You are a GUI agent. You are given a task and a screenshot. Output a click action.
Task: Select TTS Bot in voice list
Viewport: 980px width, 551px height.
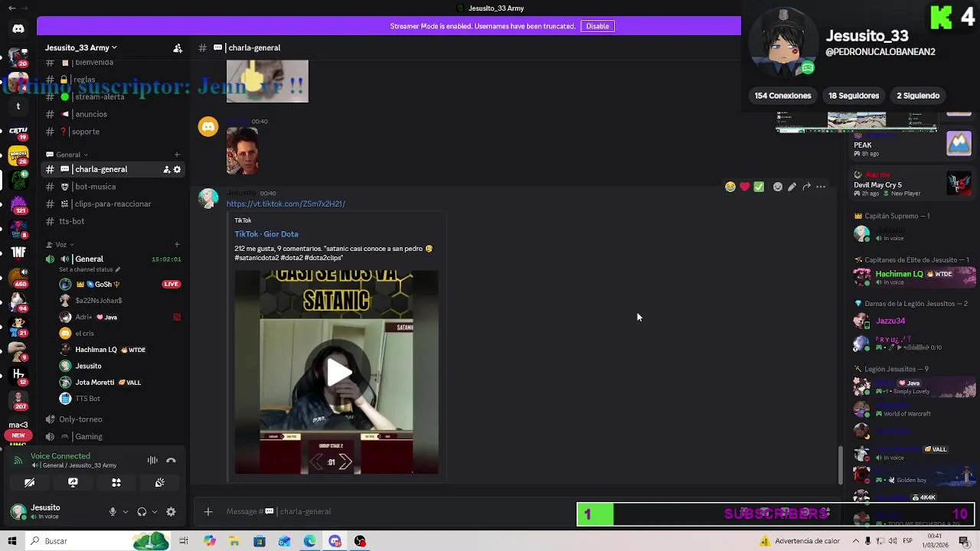[88, 399]
